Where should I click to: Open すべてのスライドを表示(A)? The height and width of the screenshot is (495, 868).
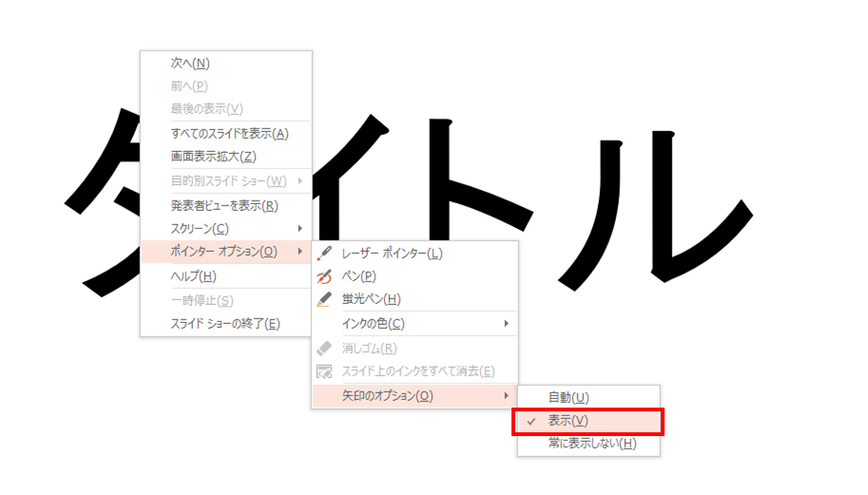226,133
